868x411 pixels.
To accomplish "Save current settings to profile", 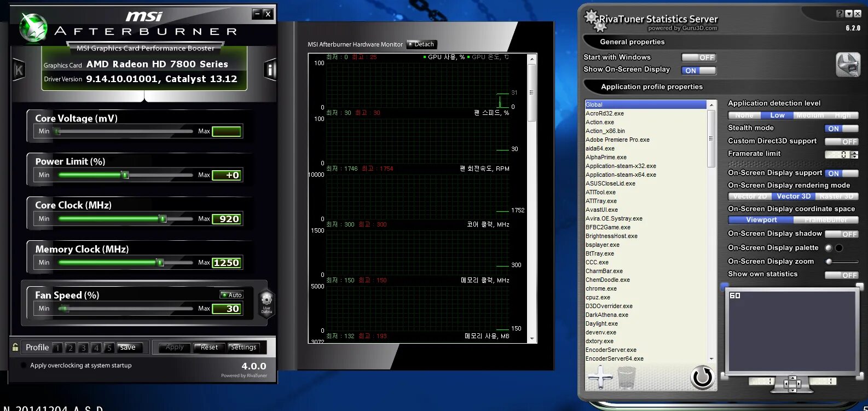I will tap(130, 348).
